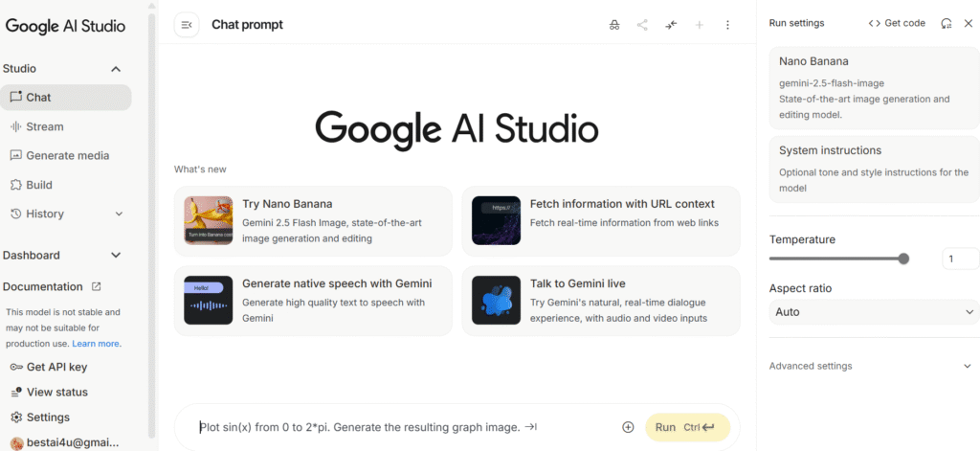Click the blue blob Gemini live thumbnail
The width and height of the screenshot is (980, 451).
[497, 301]
